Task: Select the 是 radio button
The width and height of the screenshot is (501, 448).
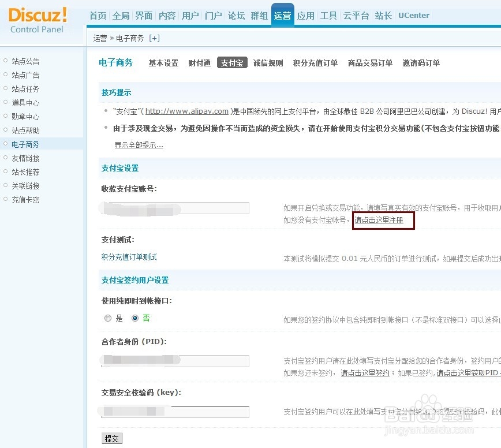Action: click(x=108, y=318)
